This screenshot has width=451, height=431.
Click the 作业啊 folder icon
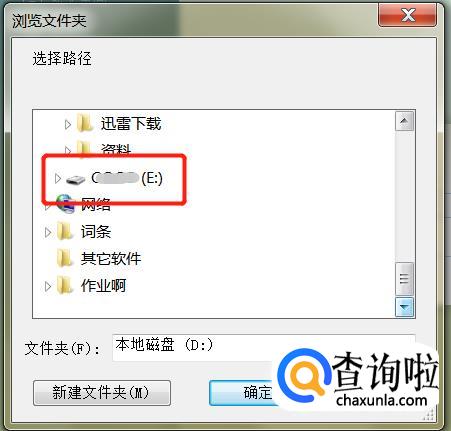pyautogui.click(x=65, y=285)
